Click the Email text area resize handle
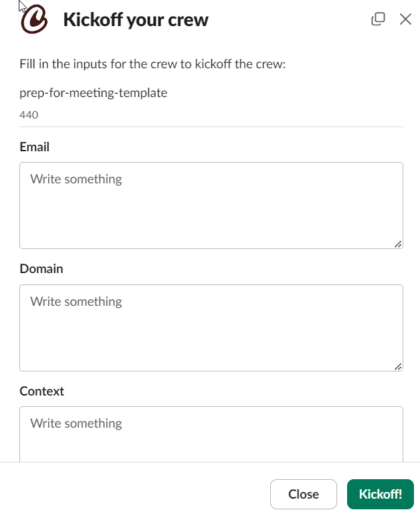The image size is (420, 516). [x=398, y=244]
